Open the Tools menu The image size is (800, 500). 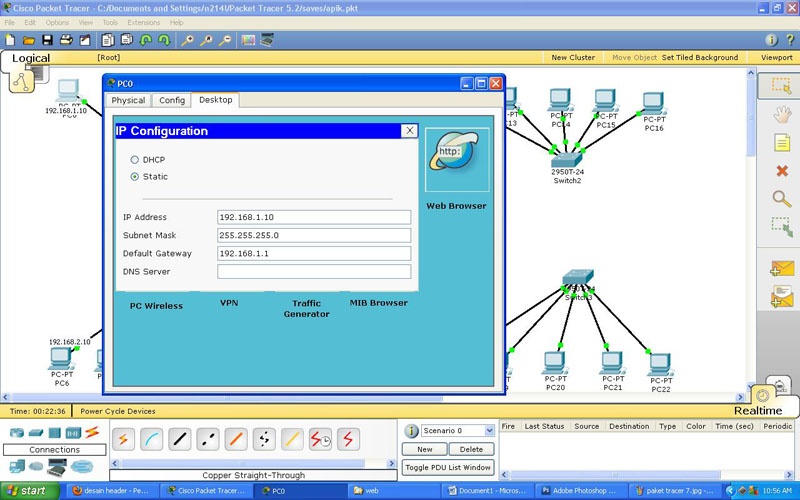click(x=110, y=22)
